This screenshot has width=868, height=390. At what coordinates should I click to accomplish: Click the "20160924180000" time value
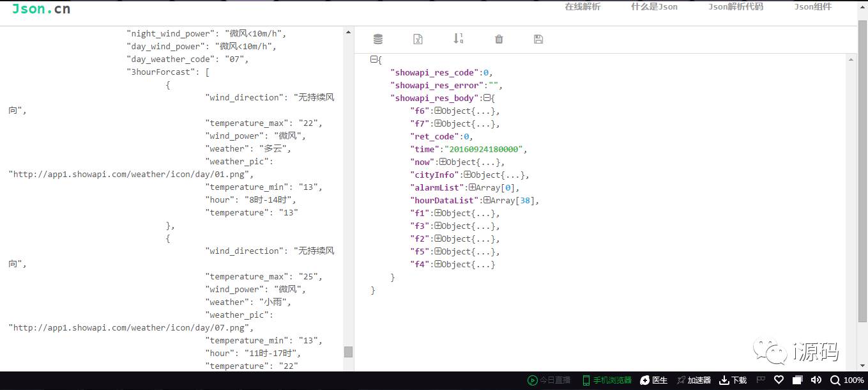click(x=483, y=149)
